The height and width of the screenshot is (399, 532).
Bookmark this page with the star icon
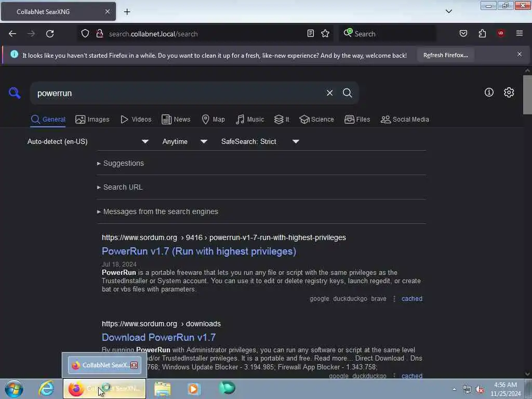coord(325,33)
